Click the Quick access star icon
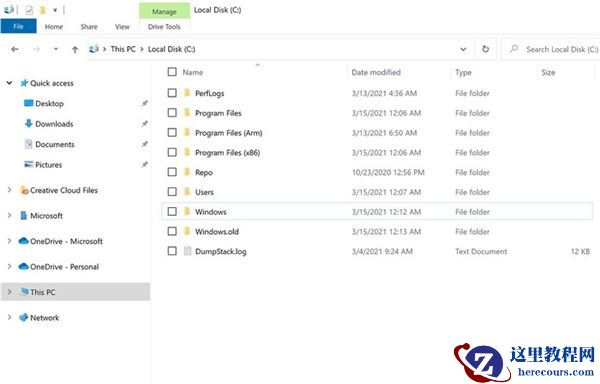Screen dimensions: 600x384 coord(24,83)
